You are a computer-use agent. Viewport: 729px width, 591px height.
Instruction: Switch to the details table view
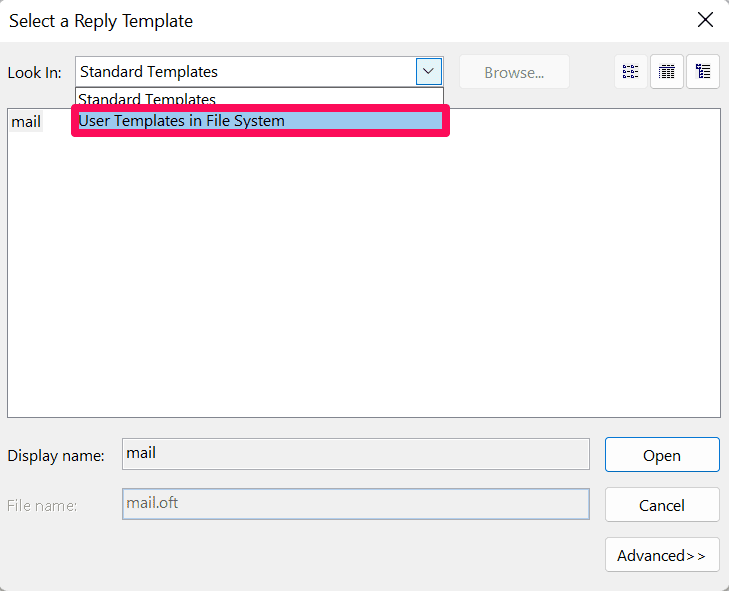667,72
